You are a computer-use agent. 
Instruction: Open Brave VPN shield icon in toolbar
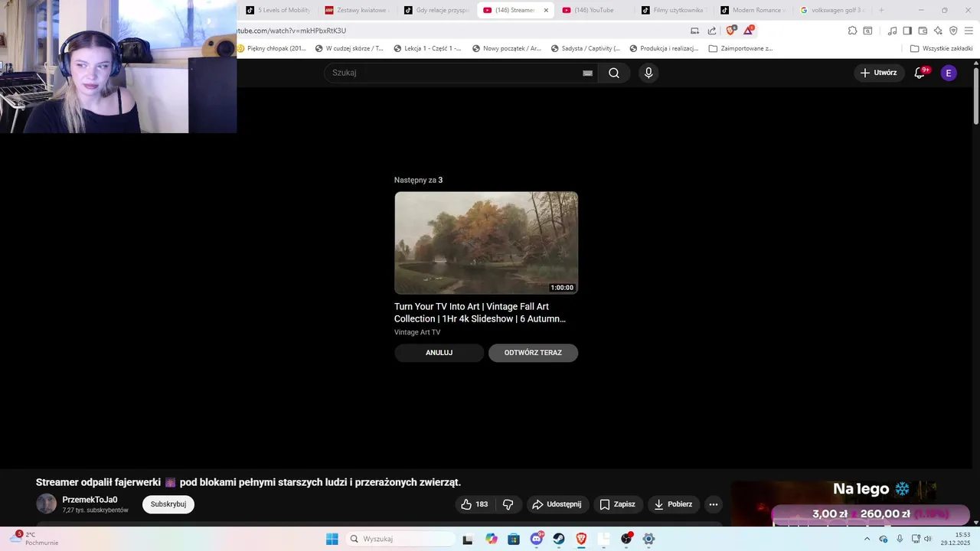pyautogui.click(x=953, y=31)
